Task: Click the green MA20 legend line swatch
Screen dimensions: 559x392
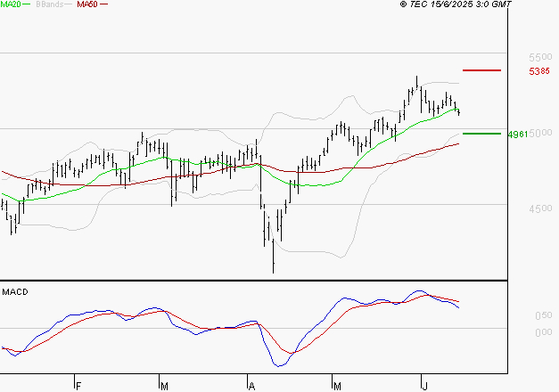Action: 27,4
